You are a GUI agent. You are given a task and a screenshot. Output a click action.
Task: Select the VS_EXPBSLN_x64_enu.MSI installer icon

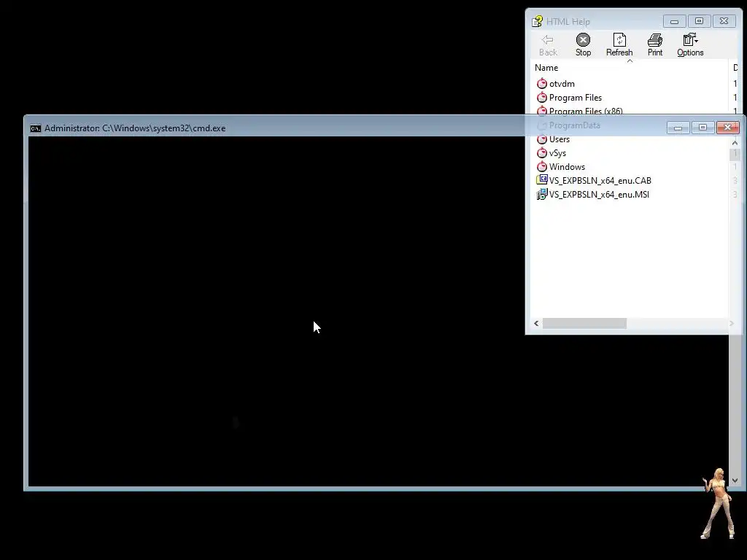[x=542, y=194]
